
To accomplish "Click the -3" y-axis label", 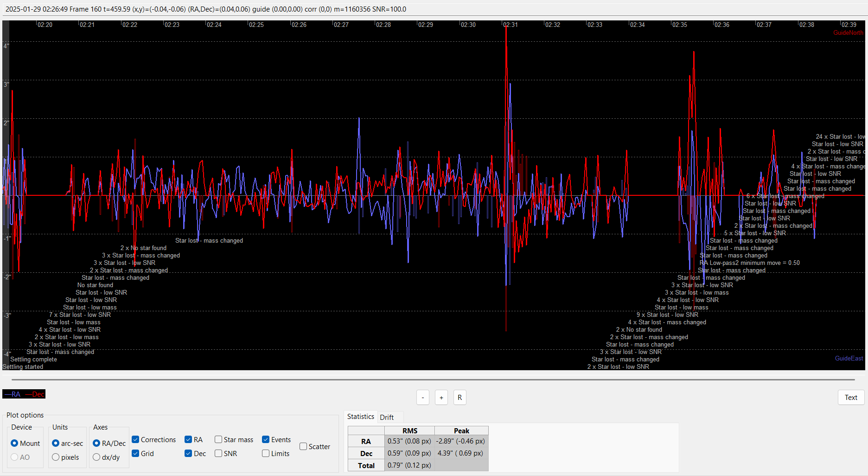I will [x=7, y=315].
